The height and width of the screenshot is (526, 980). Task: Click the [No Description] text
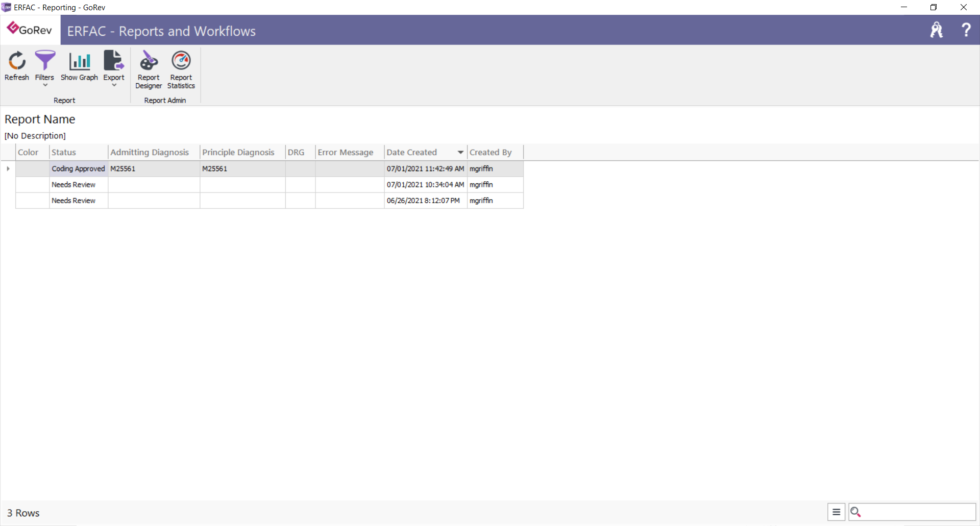coord(35,136)
